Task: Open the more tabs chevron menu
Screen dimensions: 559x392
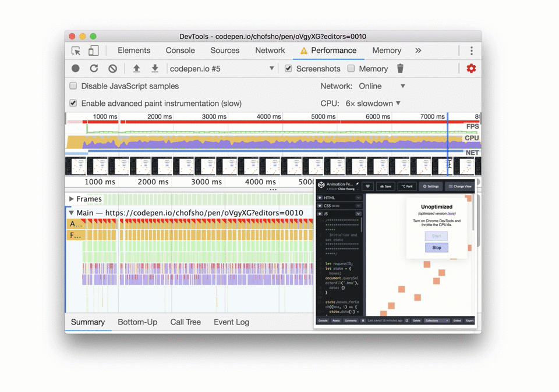Action: coord(418,51)
